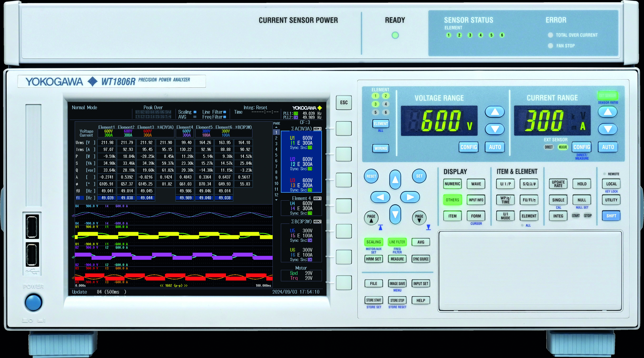Toggle the LINE FILTER key
The height and width of the screenshot is (358, 644).
tap(397, 242)
